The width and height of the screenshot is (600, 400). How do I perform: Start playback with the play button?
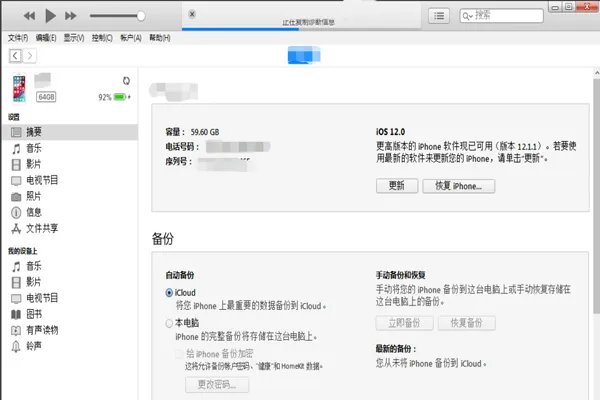click(50, 16)
